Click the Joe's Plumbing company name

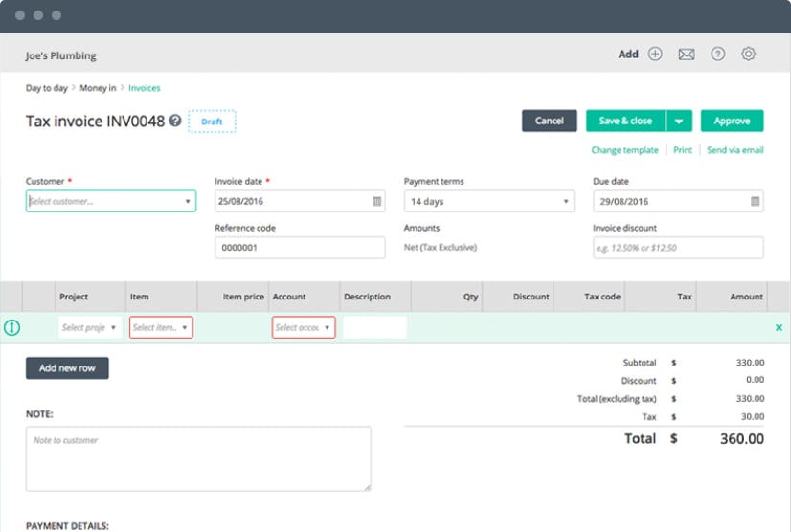60,55
